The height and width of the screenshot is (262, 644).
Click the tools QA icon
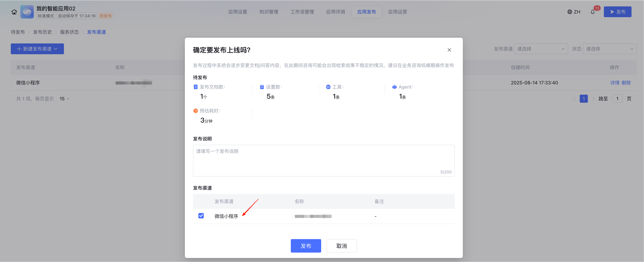click(328, 87)
